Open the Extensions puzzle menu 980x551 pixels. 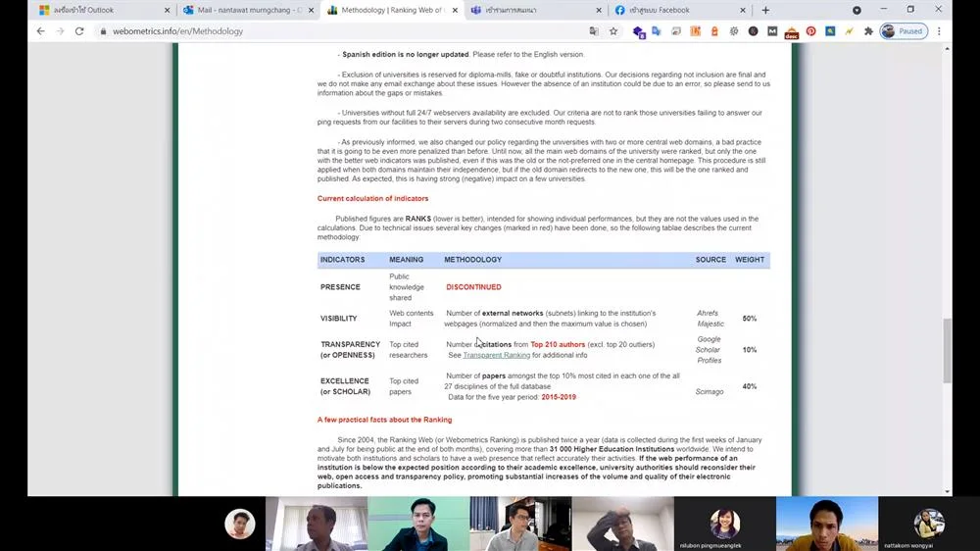[x=868, y=31]
